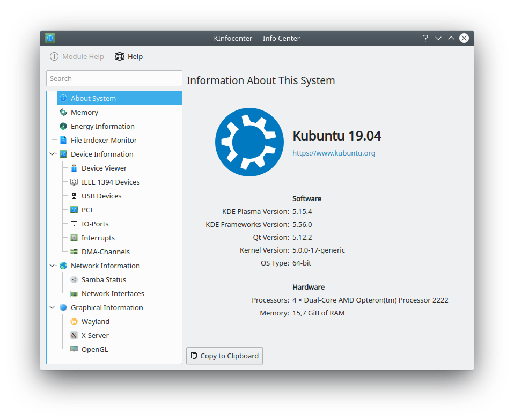Click the Kernel Version value 5.0.0-17-generic
514x420 pixels.
click(319, 250)
